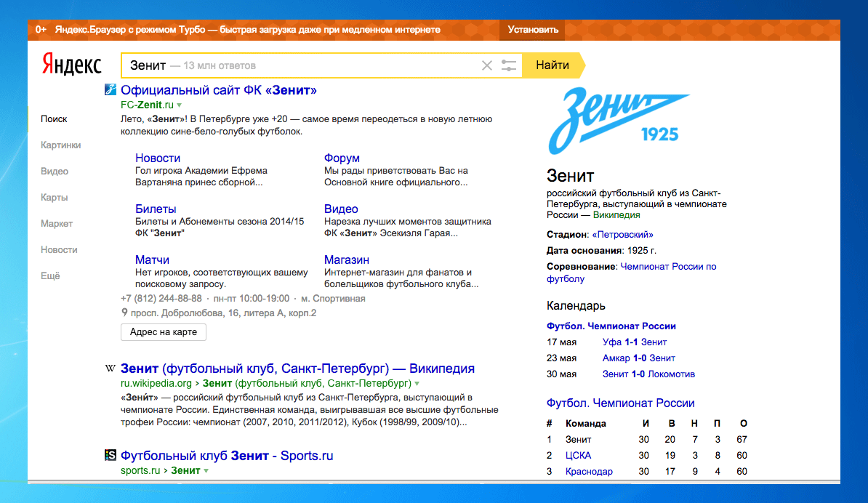Screen dimensions: 868x503
Task: Expand the FC-Zenit.ru result dropdown arrow
Action: click(180, 105)
